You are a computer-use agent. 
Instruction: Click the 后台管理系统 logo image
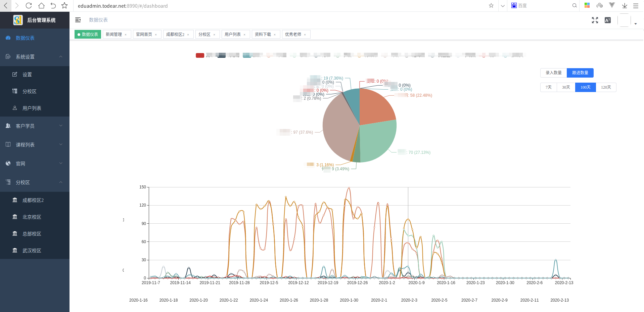point(18,20)
